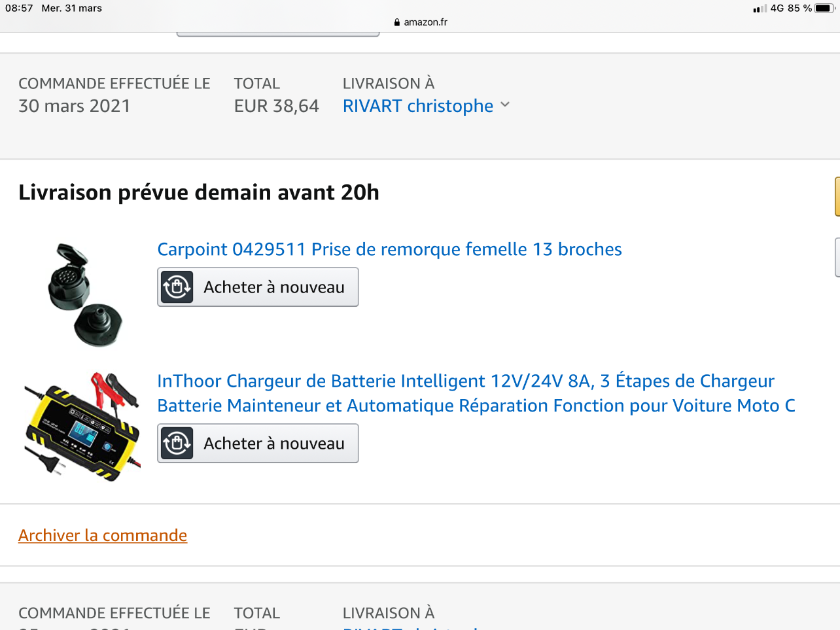Viewport: 840px width, 630px height.
Task: Tap the yellow button at the right edge
Action: click(837, 196)
